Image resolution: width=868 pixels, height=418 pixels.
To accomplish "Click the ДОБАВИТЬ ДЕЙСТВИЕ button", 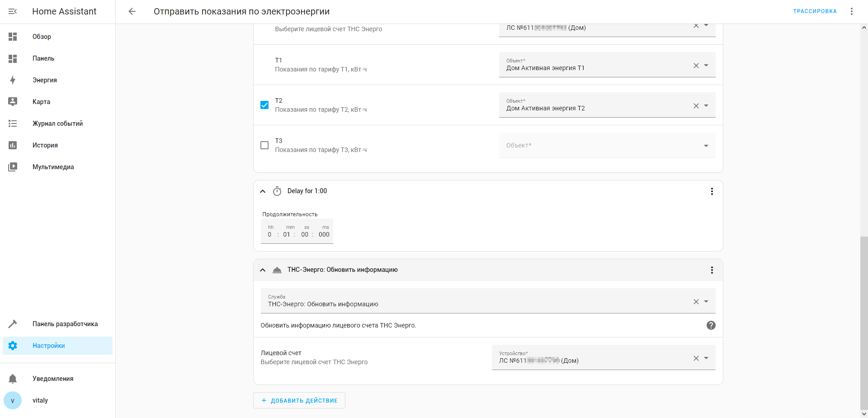I will click(299, 400).
